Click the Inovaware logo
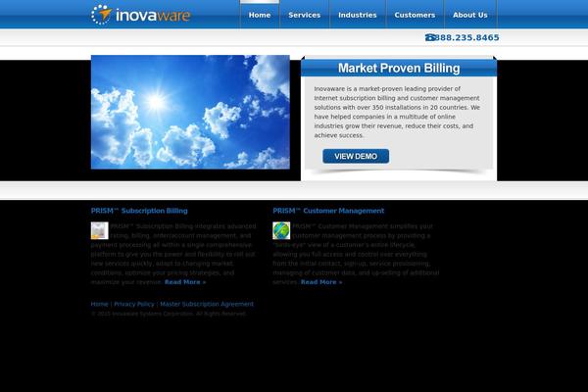 click(x=140, y=15)
